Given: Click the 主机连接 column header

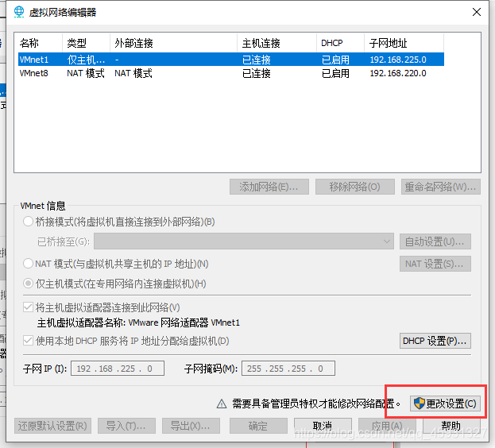Looking at the screenshot, I should [x=277, y=43].
